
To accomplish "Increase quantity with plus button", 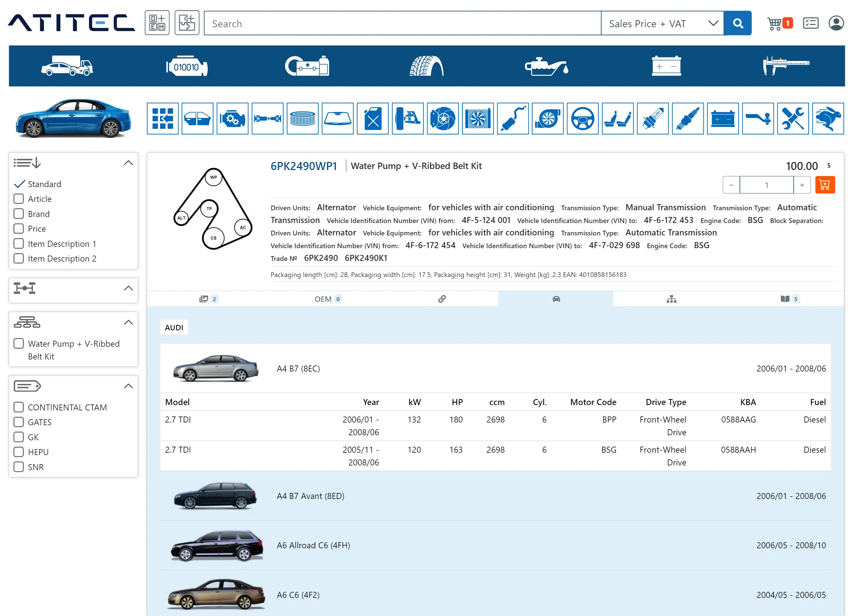I will [802, 185].
